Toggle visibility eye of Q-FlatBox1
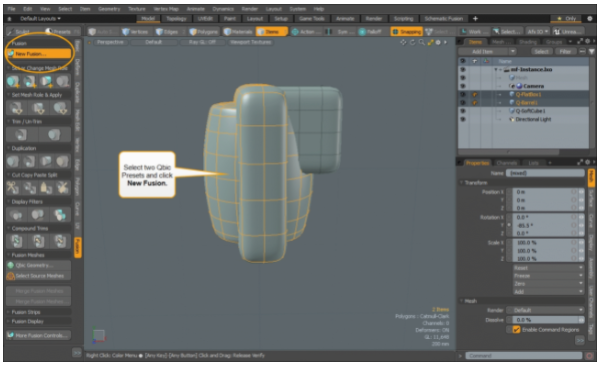 463,94
